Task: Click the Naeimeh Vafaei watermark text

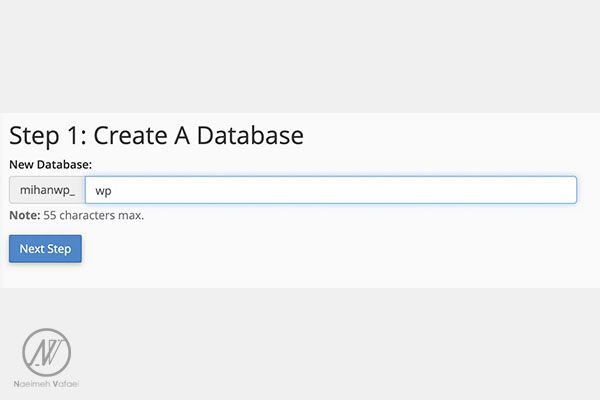Action: pos(46,384)
